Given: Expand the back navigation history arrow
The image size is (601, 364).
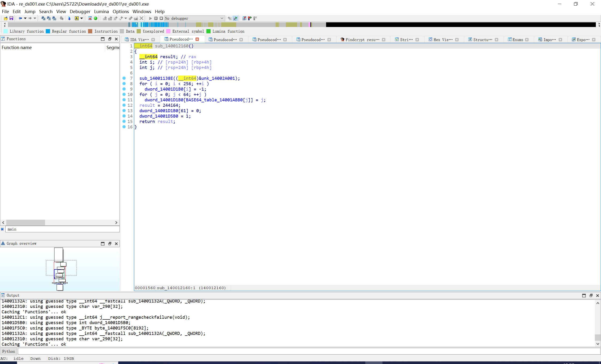Looking at the screenshot, I should click(25, 18).
